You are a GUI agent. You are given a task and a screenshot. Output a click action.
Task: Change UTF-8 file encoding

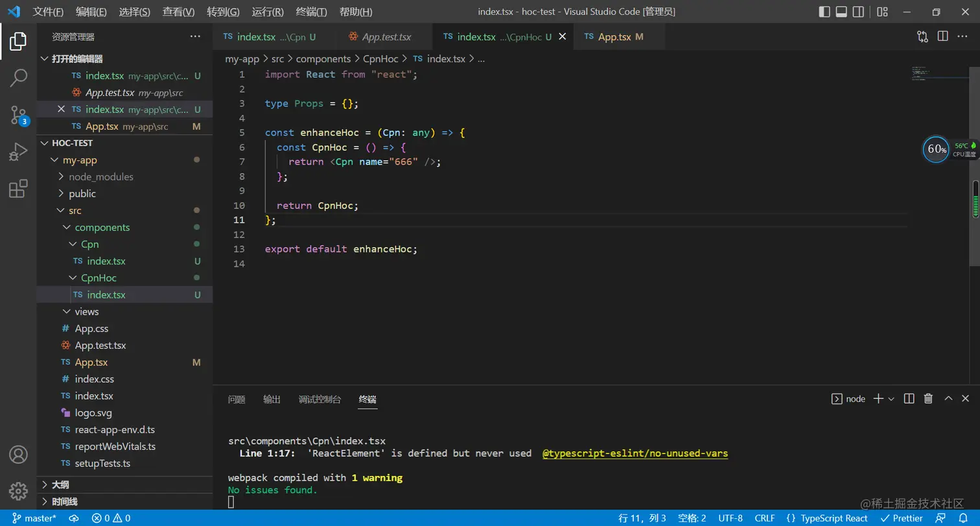tap(730, 518)
